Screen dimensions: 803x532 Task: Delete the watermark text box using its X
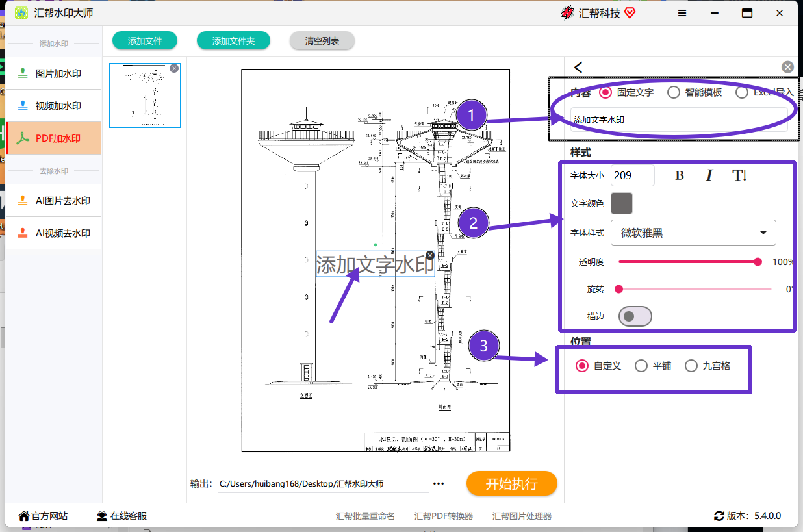429,255
